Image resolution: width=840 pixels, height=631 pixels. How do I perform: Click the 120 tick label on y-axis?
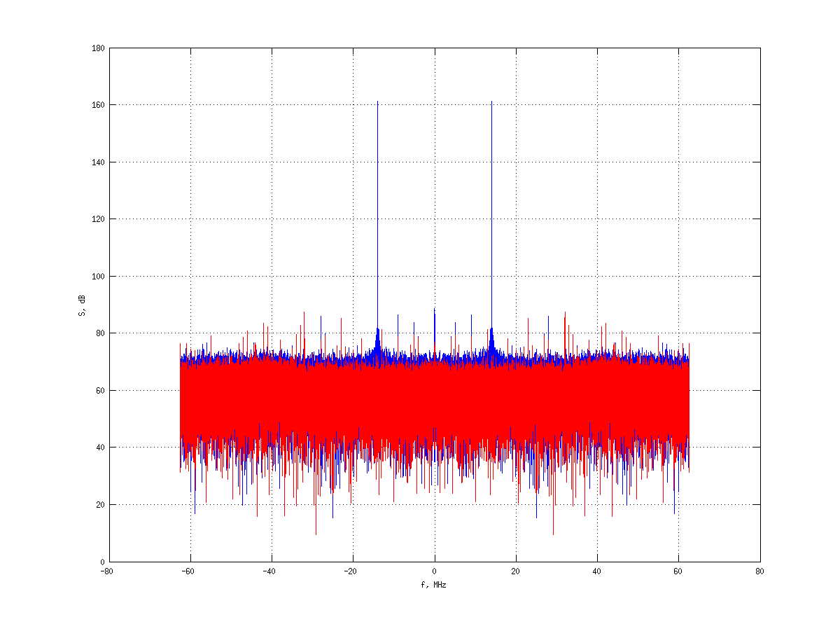[98, 219]
